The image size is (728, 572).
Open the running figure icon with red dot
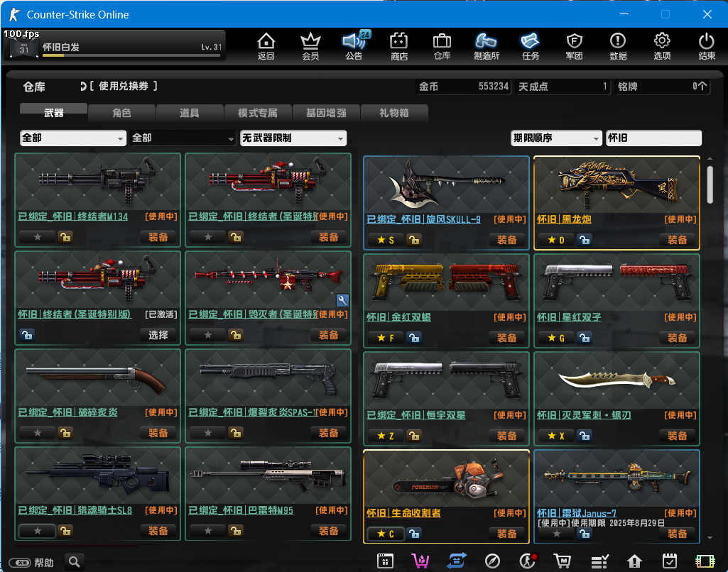click(x=528, y=561)
